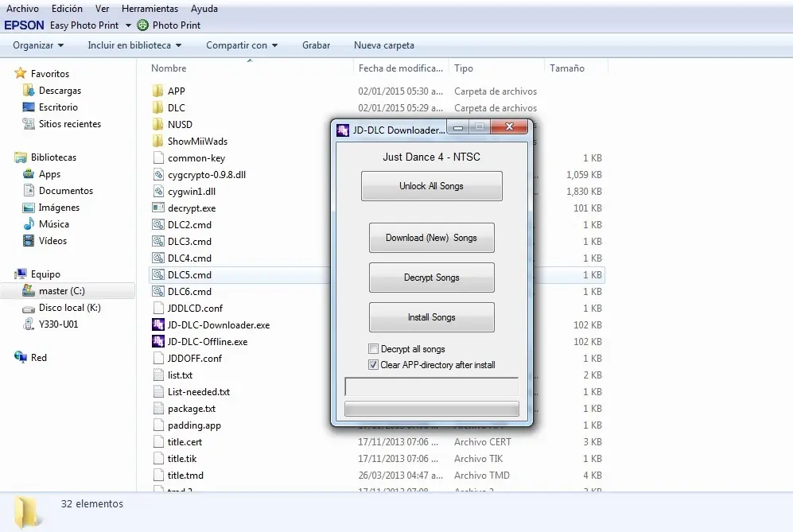Select Imágenes in Bibliotecas

pos(59,208)
